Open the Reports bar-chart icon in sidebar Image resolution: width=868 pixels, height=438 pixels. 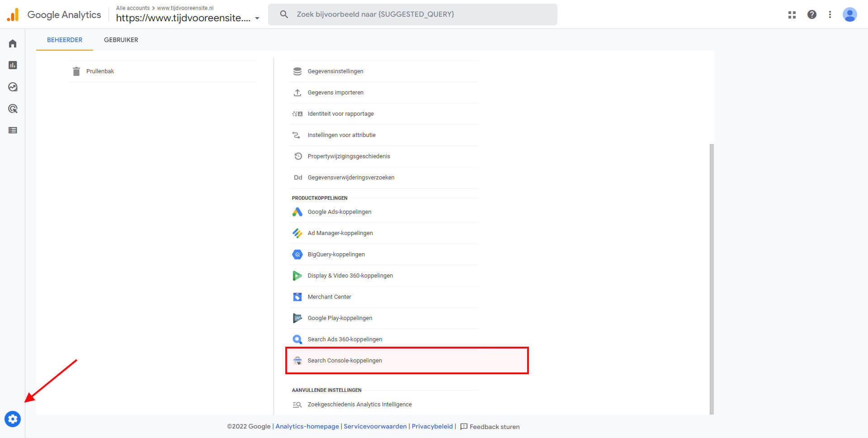click(x=13, y=65)
